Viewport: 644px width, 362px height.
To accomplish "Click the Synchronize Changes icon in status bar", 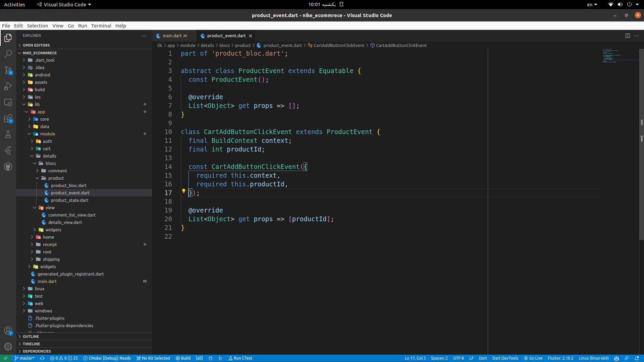I will 42,358.
